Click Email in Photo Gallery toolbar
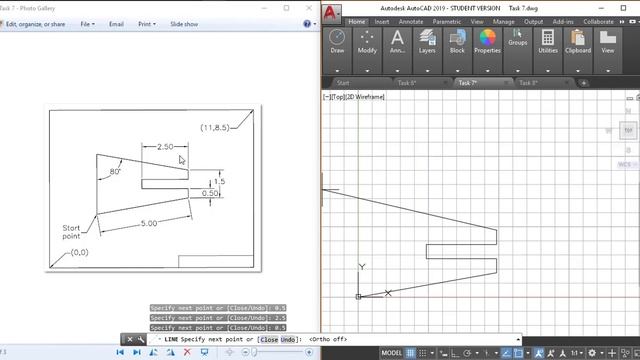The width and height of the screenshot is (640, 360). coord(116,24)
